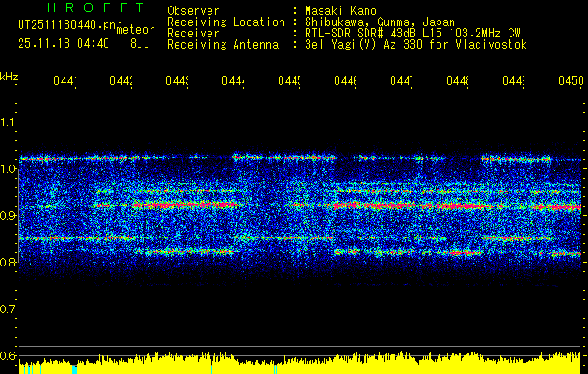
Task: Click the 0442 time marker
Action: pos(121,80)
